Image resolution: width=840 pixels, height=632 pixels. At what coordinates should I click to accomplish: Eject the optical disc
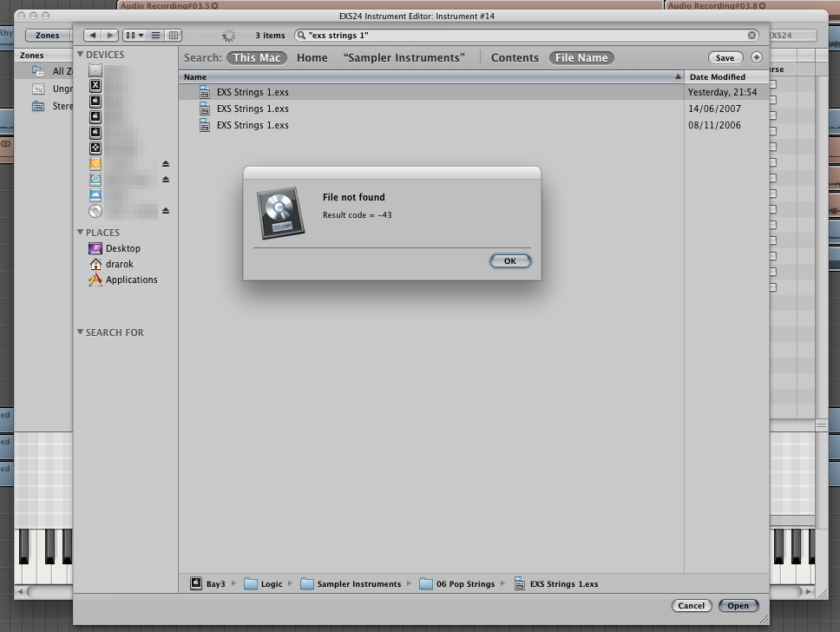(x=166, y=211)
